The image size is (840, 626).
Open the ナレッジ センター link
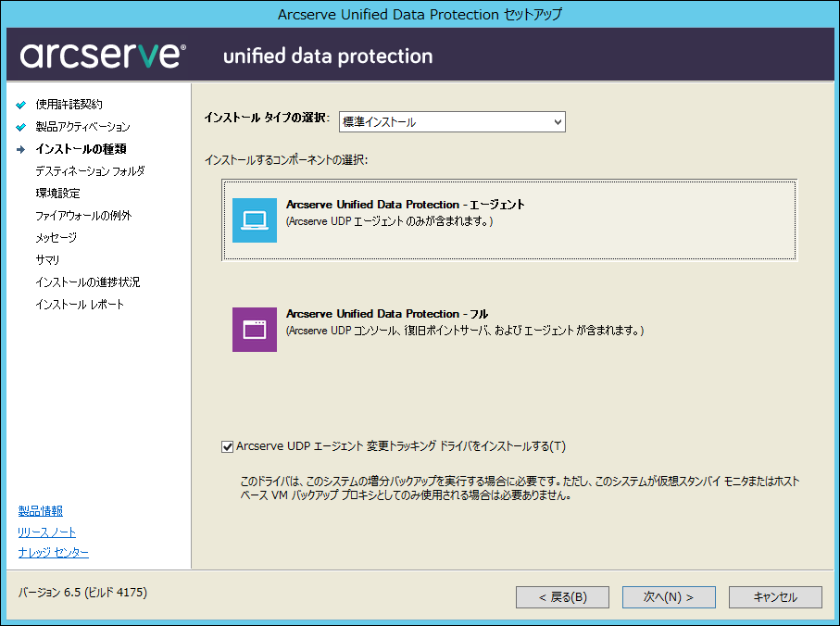pyautogui.click(x=54, y=553)
